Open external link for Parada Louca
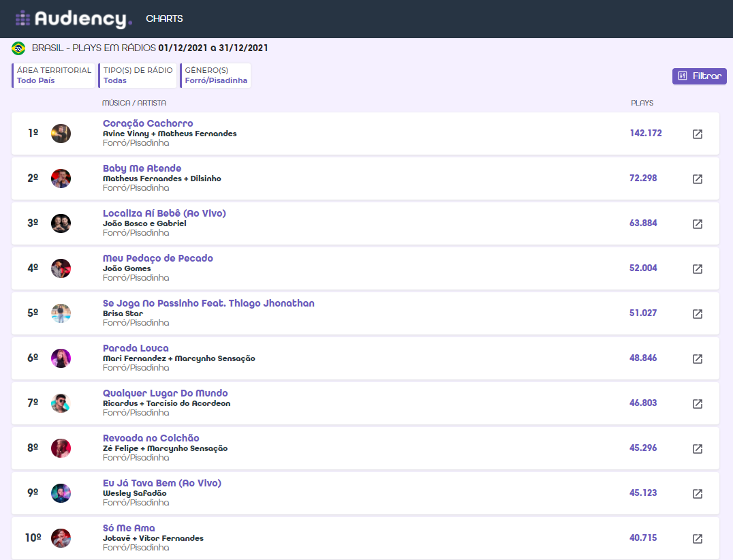The width and height of the screenshot is (733, 560). point(697,358)
